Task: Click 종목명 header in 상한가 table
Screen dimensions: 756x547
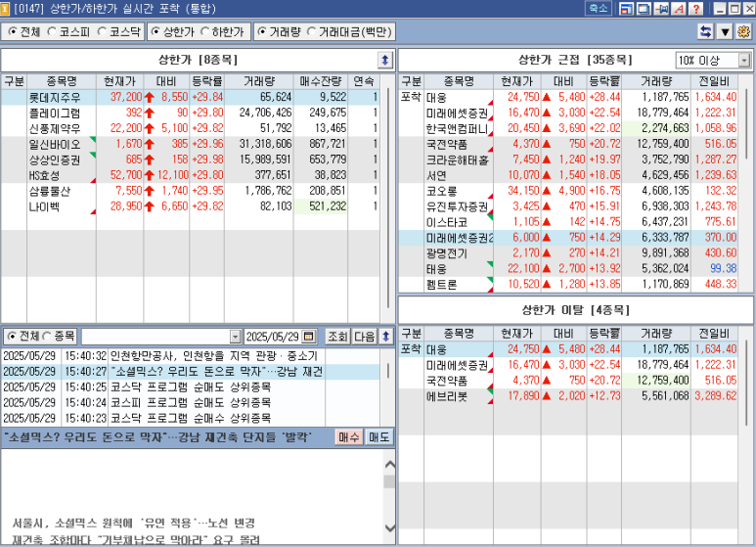Action: point(62,81)
